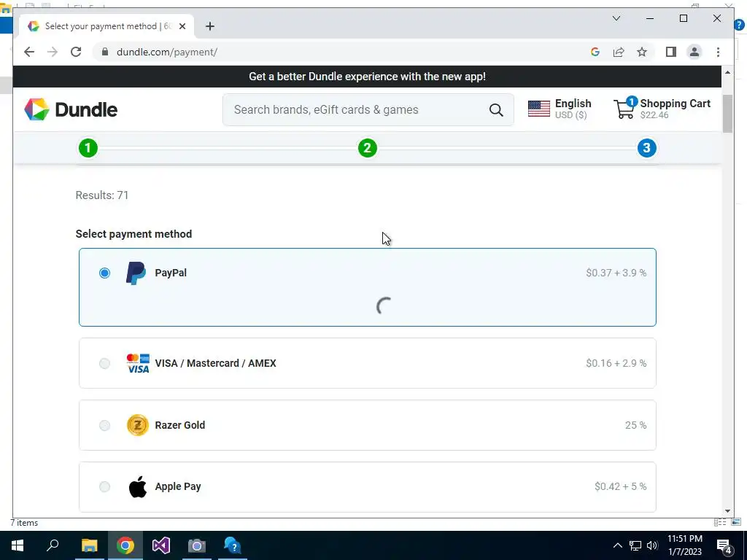Click the Dundle logo
Screen dimensions: 747x560
[71, 109]
